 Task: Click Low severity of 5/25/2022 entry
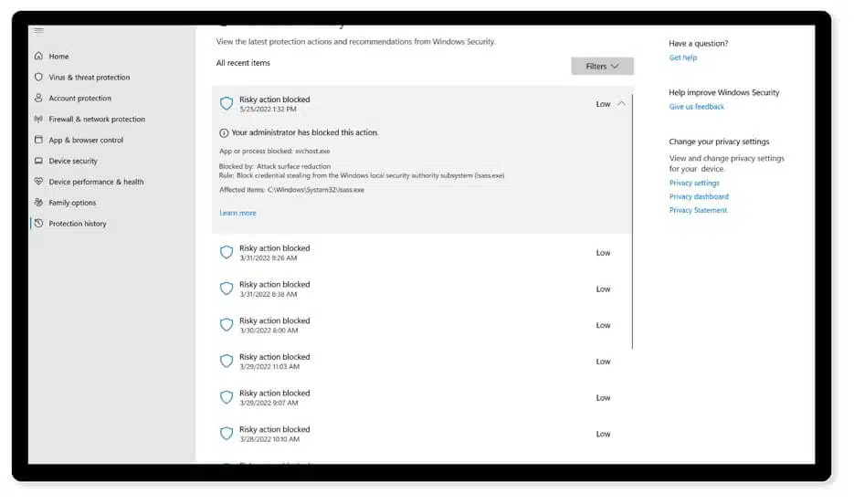(x=603, y=104)
